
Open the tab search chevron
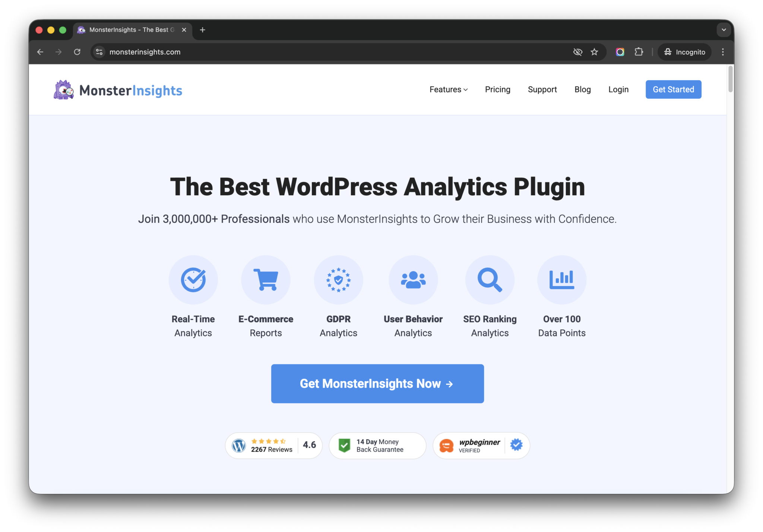(724, 30)
